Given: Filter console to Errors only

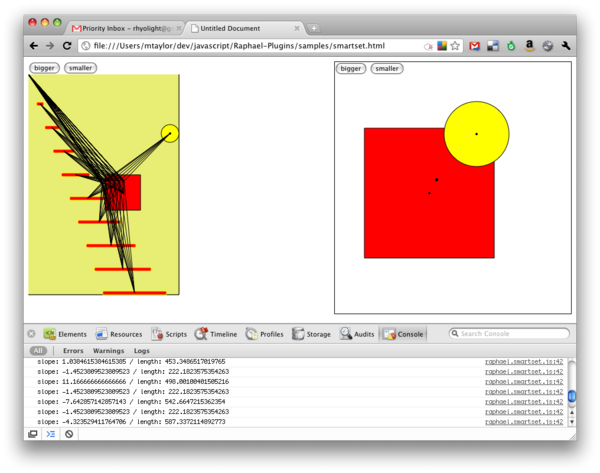Looking at the screenshot, I should pyautogui.click(x=73, y=351).
